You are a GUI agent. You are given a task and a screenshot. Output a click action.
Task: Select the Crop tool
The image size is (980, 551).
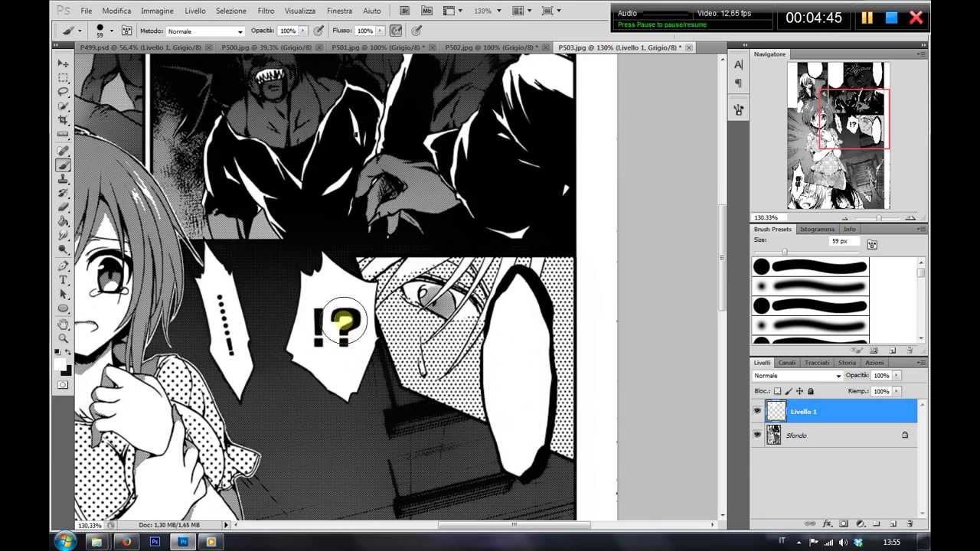(x=63, y=121)
